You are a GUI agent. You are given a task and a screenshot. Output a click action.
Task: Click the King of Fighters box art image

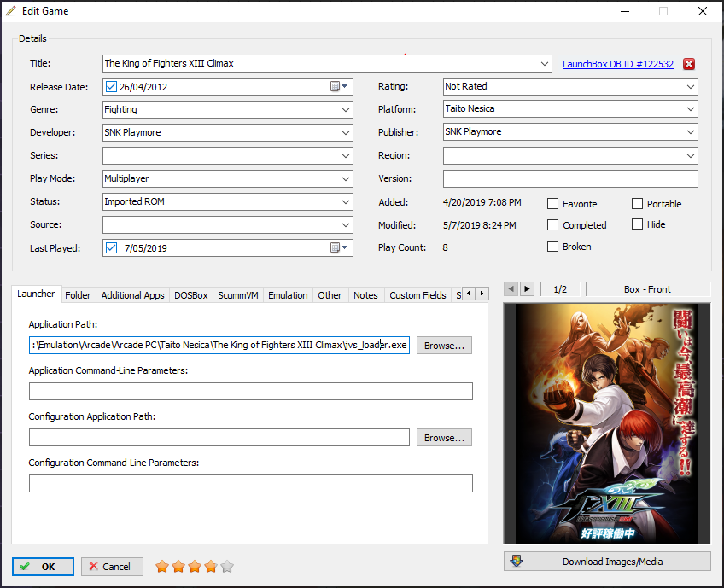[x=607, y=423]
